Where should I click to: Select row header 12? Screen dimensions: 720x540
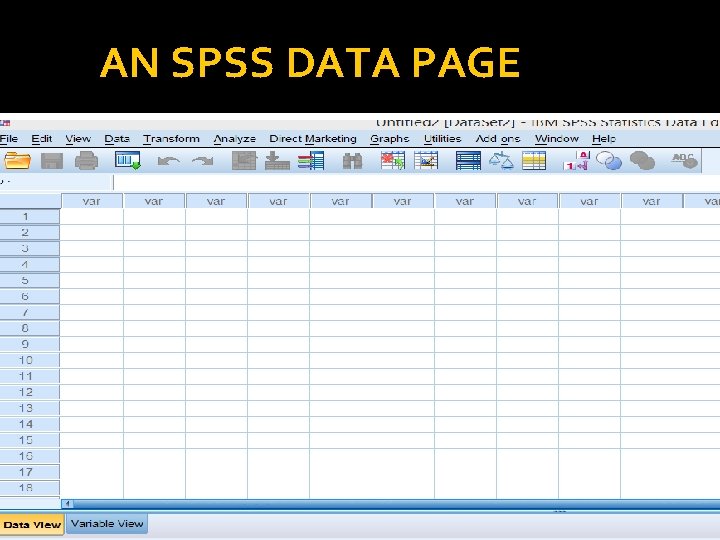click(x=30, y=393)
